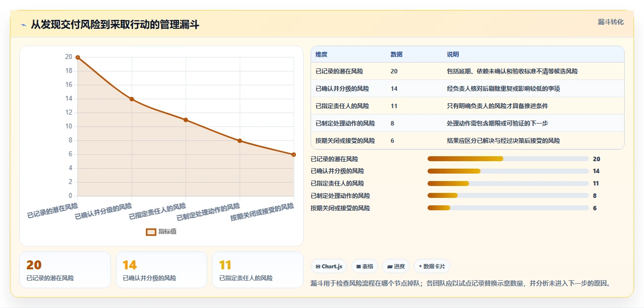644x308 pixels.
Task: Click the progress bar for 已记录的潜在风险
Action: point(508,159)
